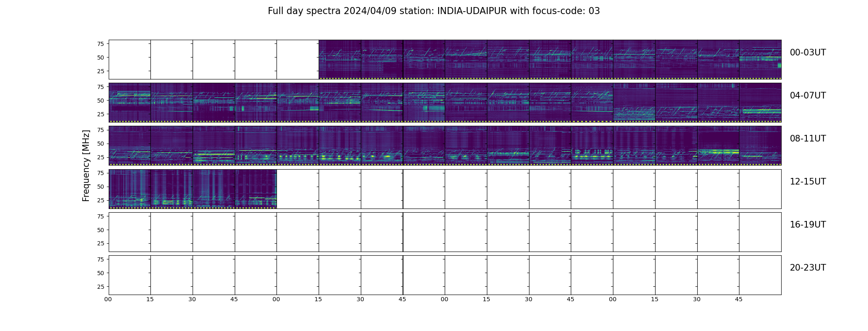Click the '50' tick label of 16-19UT row

coord(100,230)
